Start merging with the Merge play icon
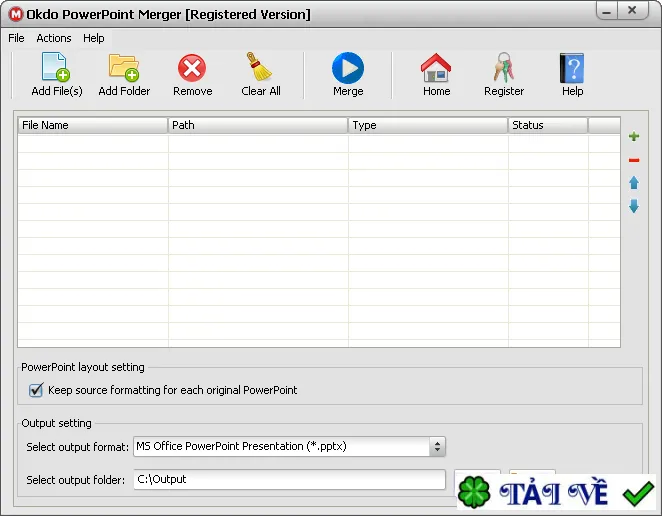Image resolution: width=662 pixels, height=516 pixels. coord(348,68)
